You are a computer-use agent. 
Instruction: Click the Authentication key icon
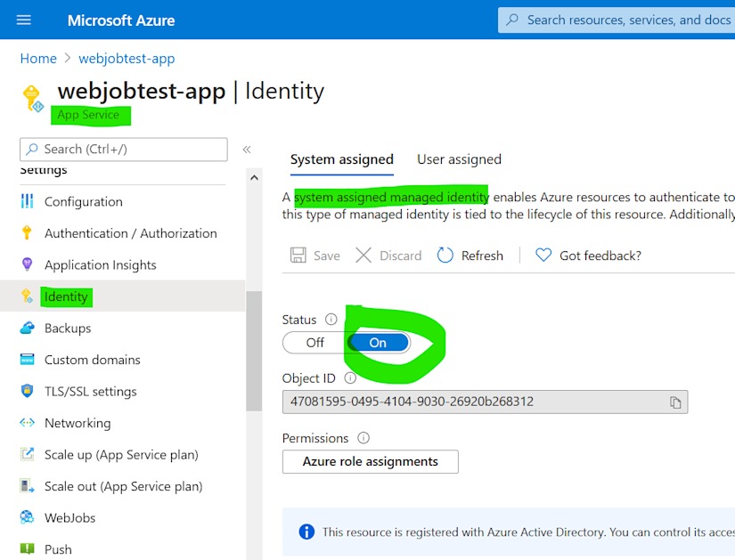point(27,233)
